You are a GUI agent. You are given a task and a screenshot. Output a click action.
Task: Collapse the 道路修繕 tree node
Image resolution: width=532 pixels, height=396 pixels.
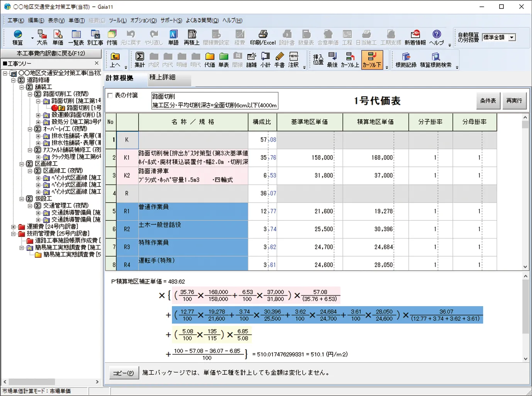(14, 80)
